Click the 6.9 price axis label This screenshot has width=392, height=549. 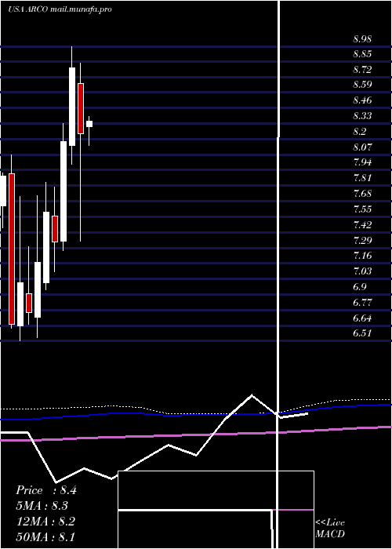point(359,287)
